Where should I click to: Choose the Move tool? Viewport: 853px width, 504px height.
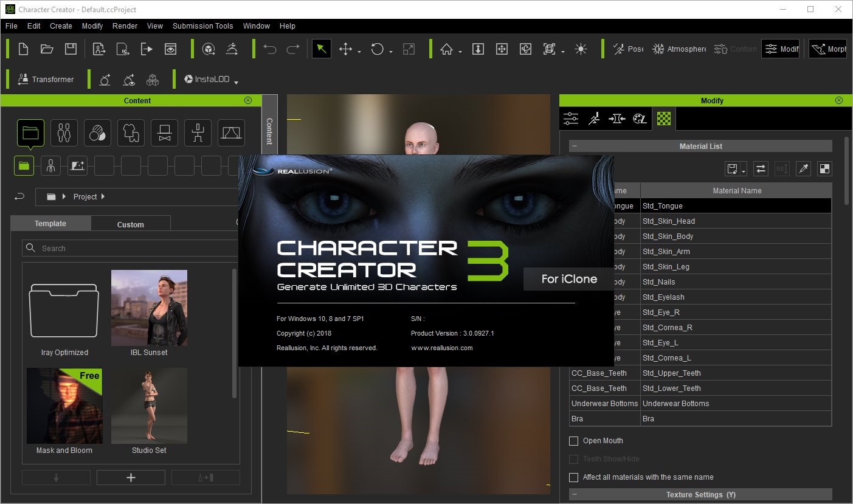click(346, 49)
